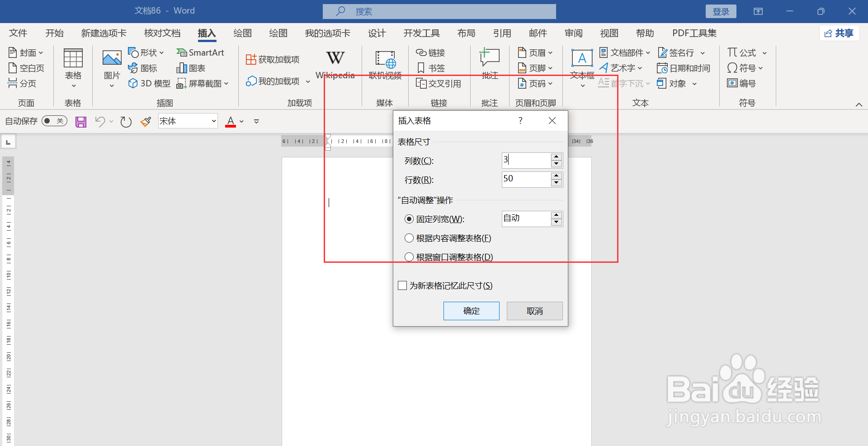This screenshot has height=446, width=868.
Task: Open the font name 宋体 dropdown
Action: [x=213, y=121]
